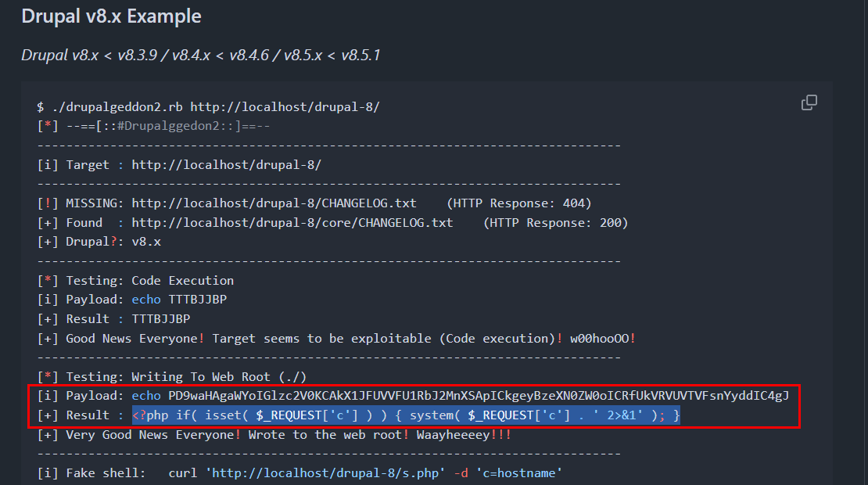This screenshot has width=868, height=485.
Task: Click the 'Result : TTTBJJBP' line
Action: pos(113,319)
